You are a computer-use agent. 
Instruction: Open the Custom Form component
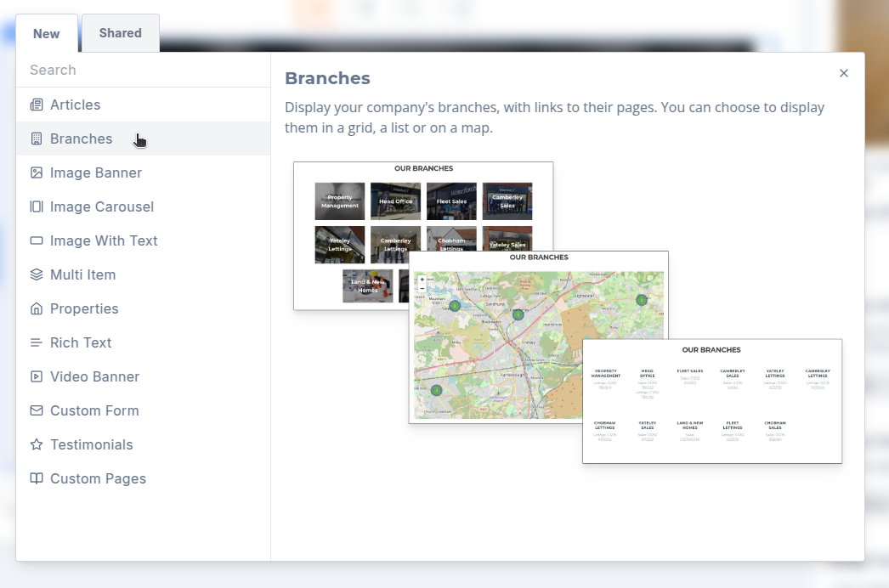click(x=144, y=411)
